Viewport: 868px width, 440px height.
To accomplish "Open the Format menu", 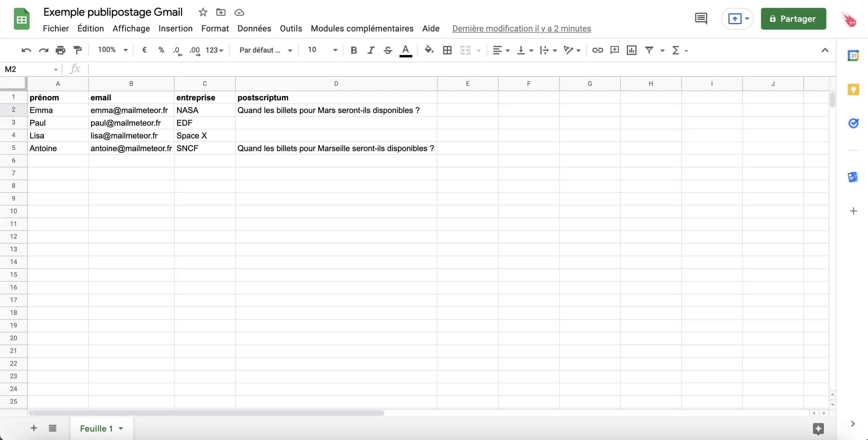I will point(215,28).
